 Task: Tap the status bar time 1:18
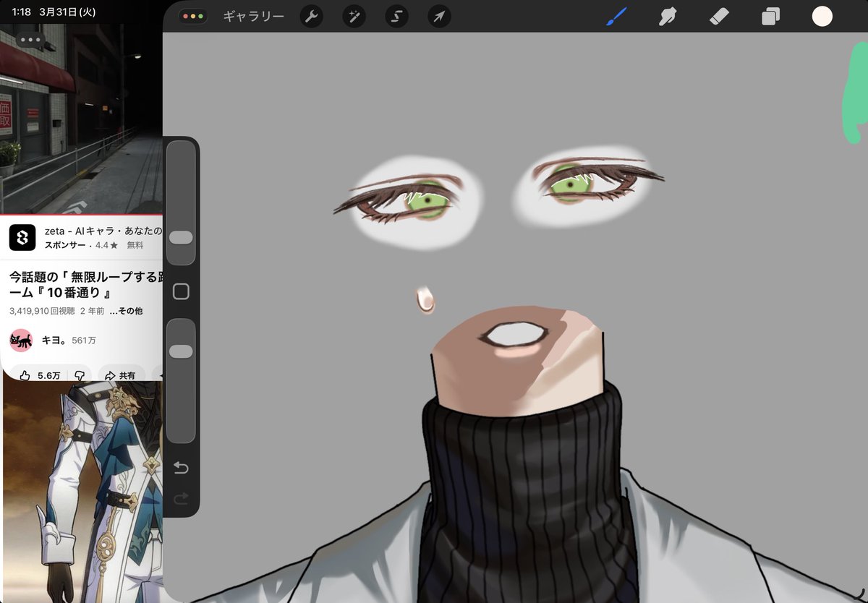tap(21, 12)
